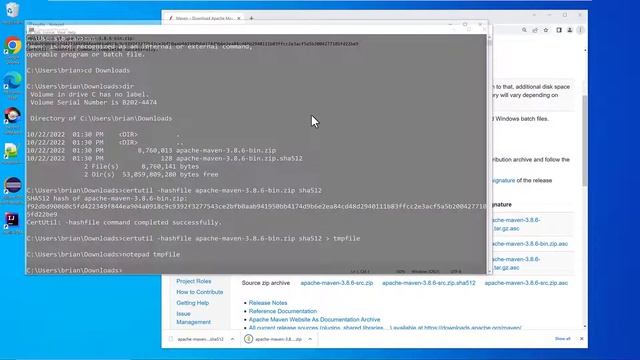The height and width of the screenshot is (360, 640).
Task: Close the Maven download Chrome tab
Action: 239,18
